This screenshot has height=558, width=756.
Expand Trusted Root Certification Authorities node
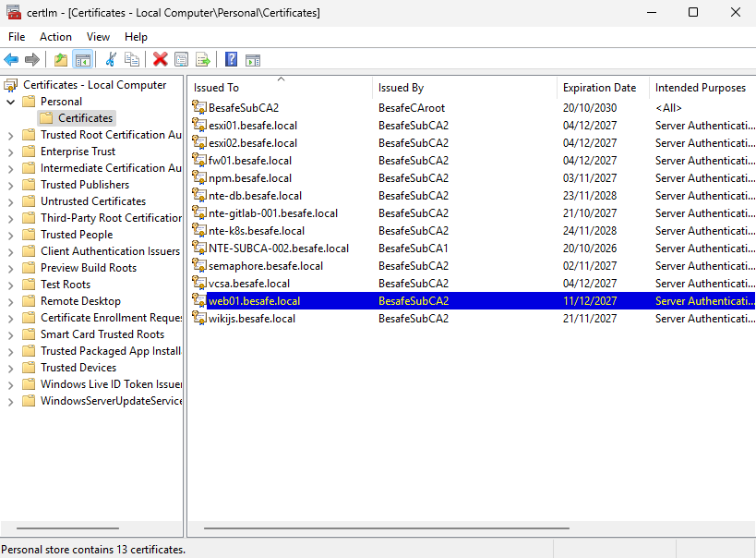pos(10,136)
